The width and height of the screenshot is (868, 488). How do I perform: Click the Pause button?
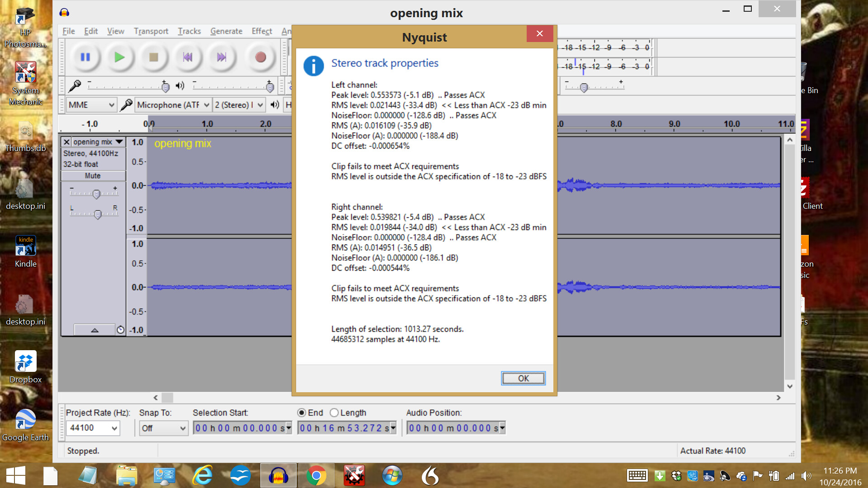(x=85, y=57)
